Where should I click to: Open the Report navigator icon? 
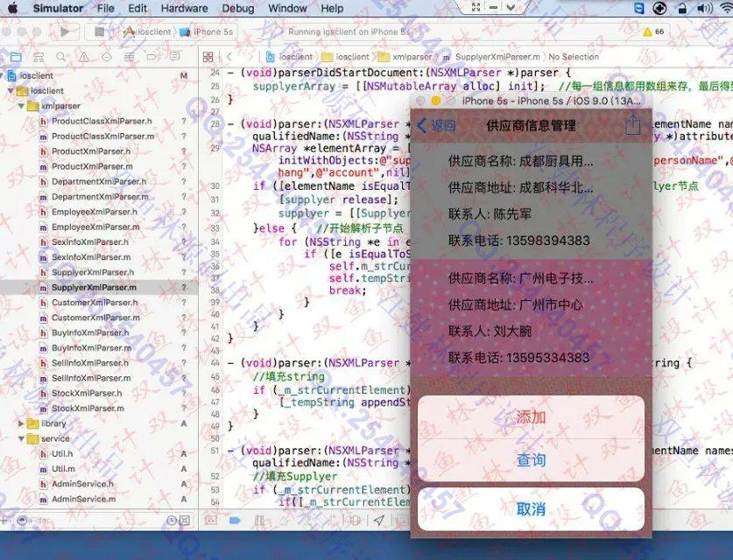(x=175, y=57)
